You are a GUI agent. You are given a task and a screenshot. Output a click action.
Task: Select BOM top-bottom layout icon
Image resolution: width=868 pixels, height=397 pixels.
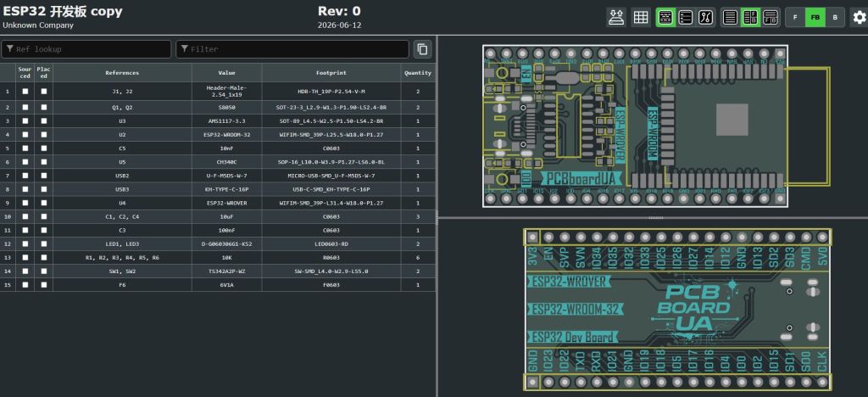770,17
